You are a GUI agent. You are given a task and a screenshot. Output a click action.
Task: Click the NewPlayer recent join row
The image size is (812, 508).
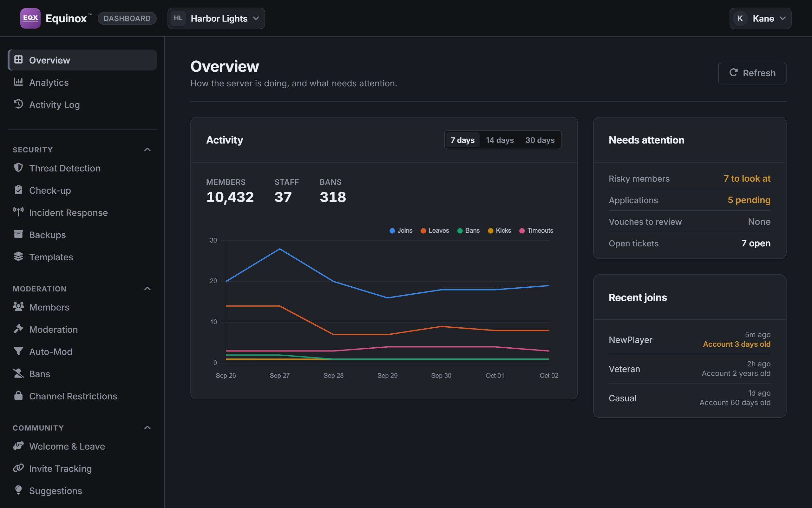coord(690,339)
